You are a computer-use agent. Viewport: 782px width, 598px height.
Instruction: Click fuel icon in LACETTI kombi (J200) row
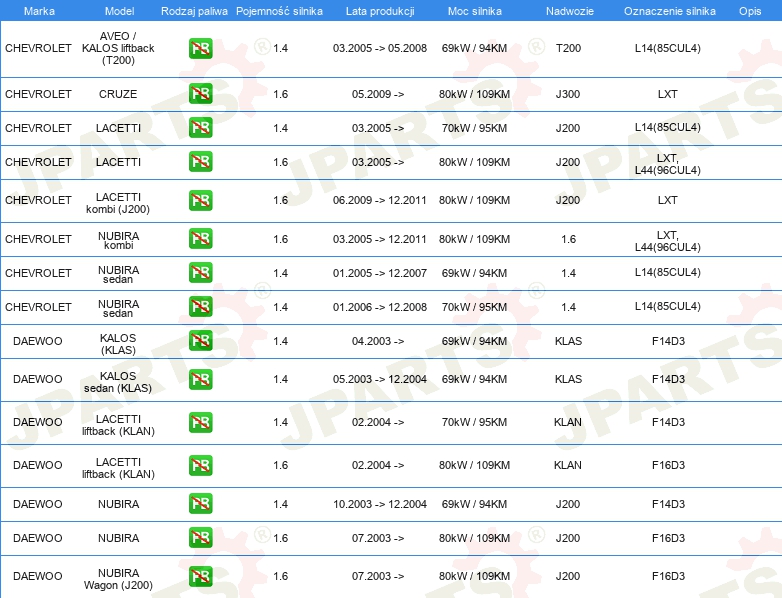200,200
